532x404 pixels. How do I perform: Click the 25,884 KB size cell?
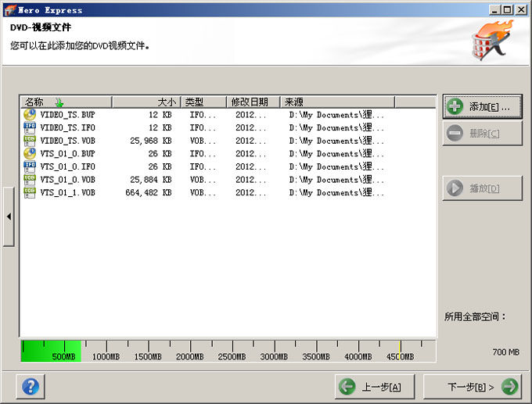[x=151, y=180]
